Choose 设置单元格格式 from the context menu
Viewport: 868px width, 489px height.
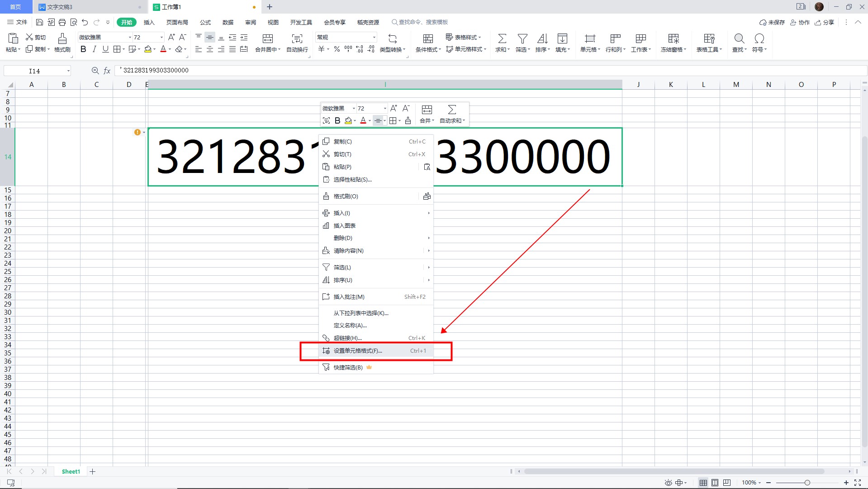pos(357,351)
